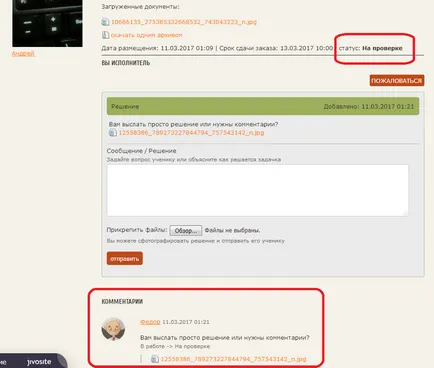Click the archive icon beside скачать одним архивом
The image size is (434, 368).
click(x=105, y=35)
